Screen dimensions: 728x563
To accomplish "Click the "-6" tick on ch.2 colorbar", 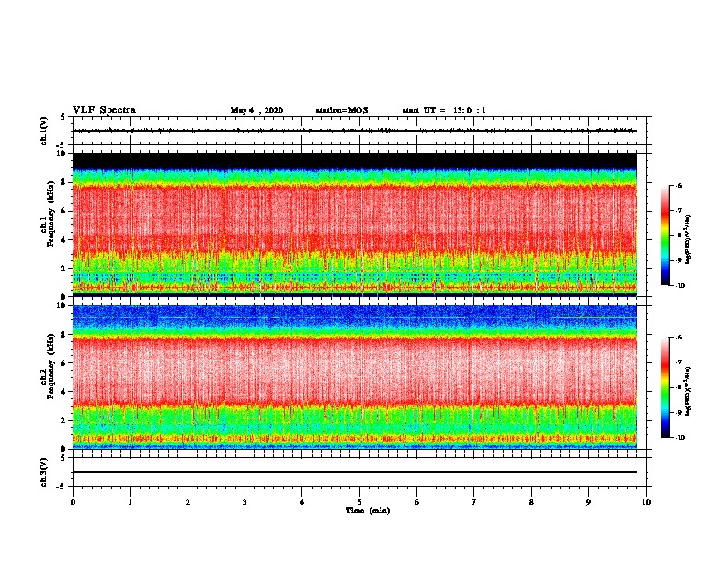I will tap(679, 338).
